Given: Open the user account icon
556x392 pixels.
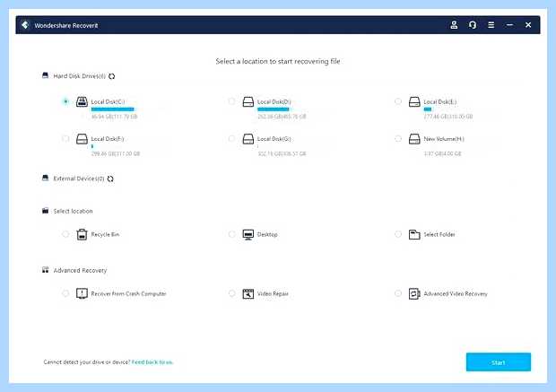Looking at the screenshot, I should pyautogui.click(x=454, y=25).
